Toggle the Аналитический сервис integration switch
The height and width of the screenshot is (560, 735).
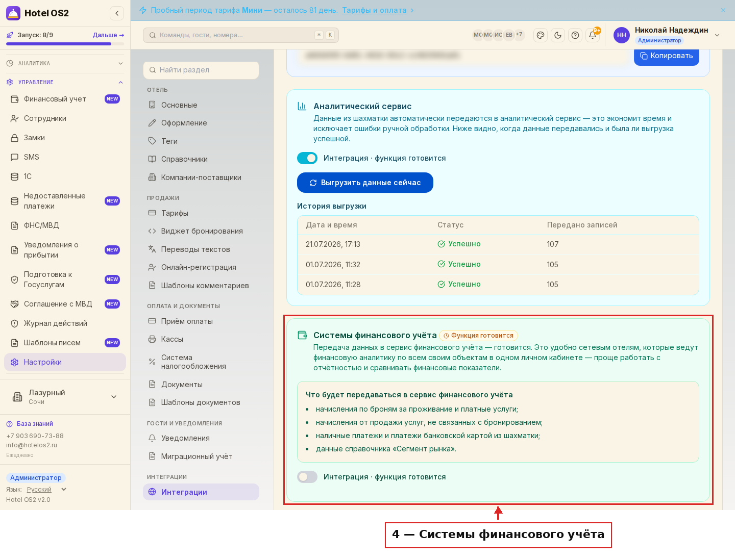[307, 158]
